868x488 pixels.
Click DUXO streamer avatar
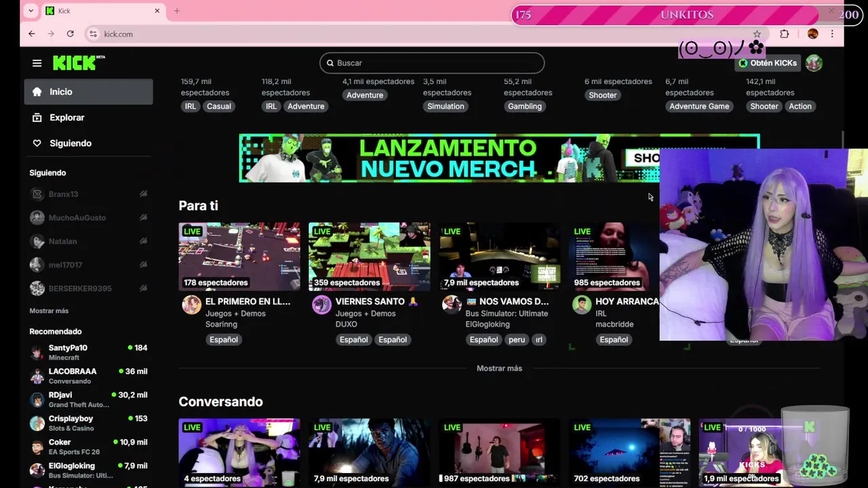point(321,304)
